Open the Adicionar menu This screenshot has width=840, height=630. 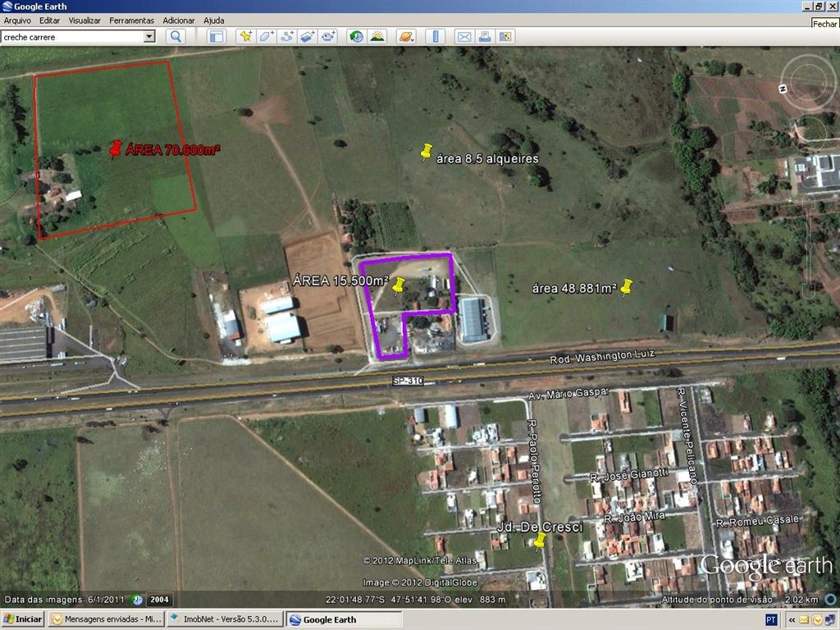[179, 20]
